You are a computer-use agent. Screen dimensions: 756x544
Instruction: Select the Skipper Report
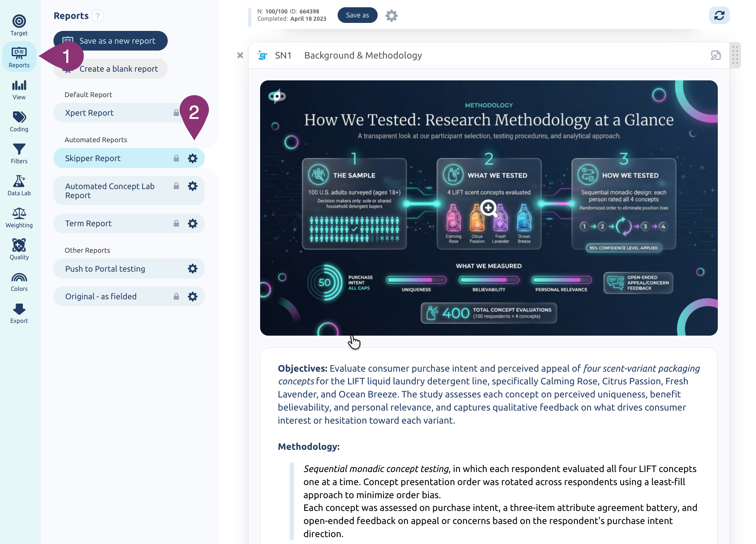click(129, 158)
